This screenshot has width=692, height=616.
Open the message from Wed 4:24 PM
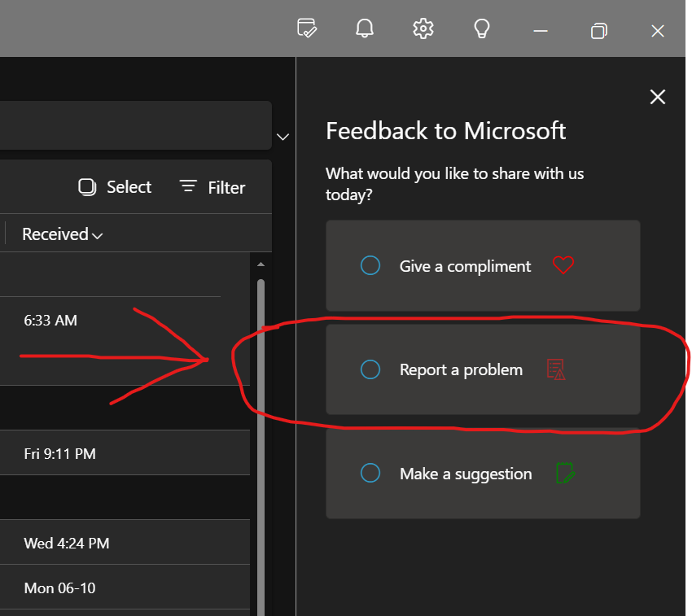point(125,542)
